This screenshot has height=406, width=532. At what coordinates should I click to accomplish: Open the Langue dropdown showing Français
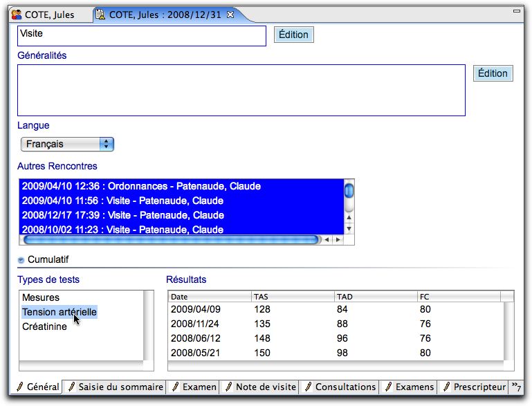click(x=67, y=144)
